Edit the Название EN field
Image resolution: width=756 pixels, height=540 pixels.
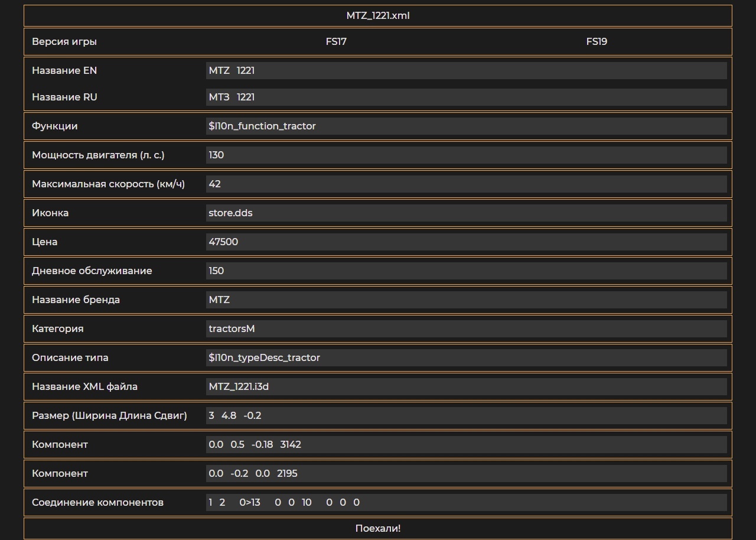click(x=466, y=70)
